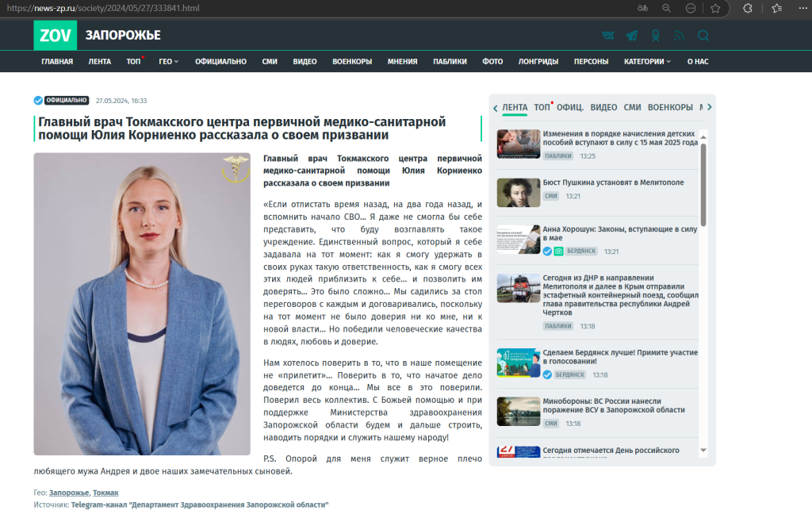Open the Токмак geo link
The image size is (812, 518).
pos(105,493)
